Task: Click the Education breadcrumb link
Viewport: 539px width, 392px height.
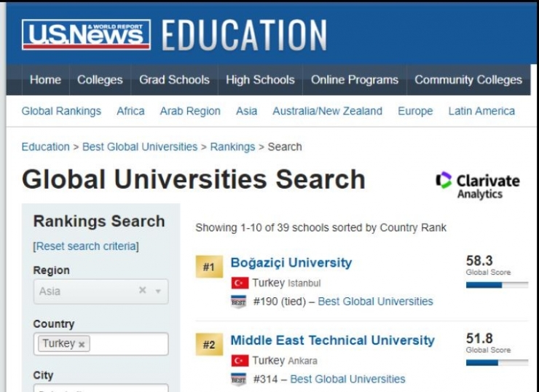Action: coord(45,147)
